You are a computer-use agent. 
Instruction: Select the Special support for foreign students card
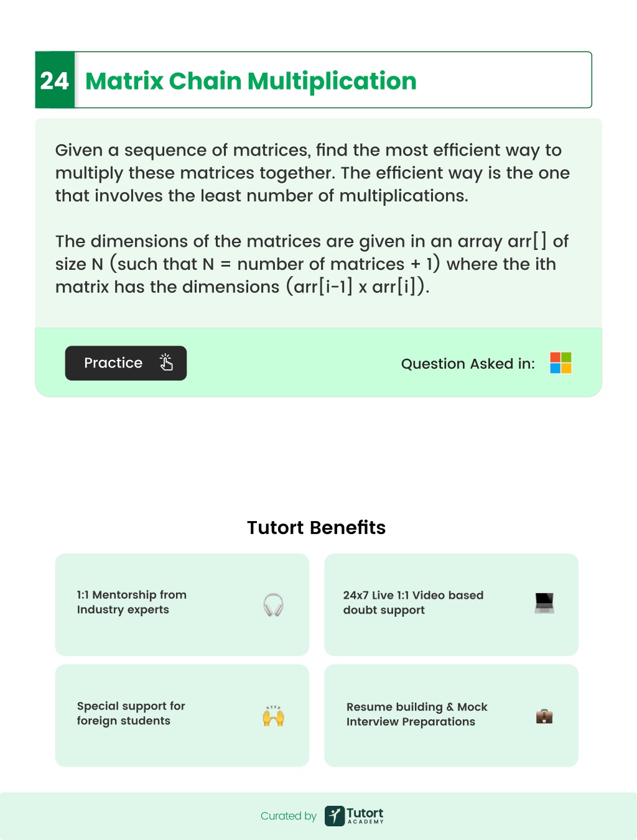182,716
